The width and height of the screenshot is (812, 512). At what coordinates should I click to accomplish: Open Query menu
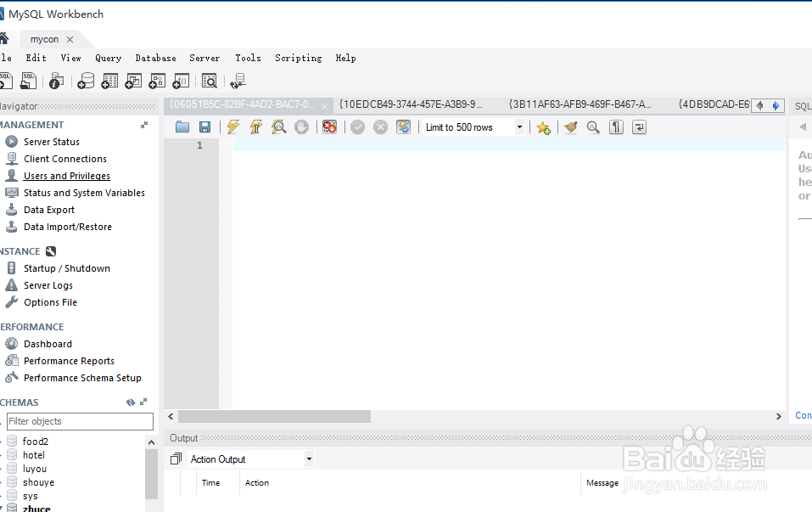109,58
